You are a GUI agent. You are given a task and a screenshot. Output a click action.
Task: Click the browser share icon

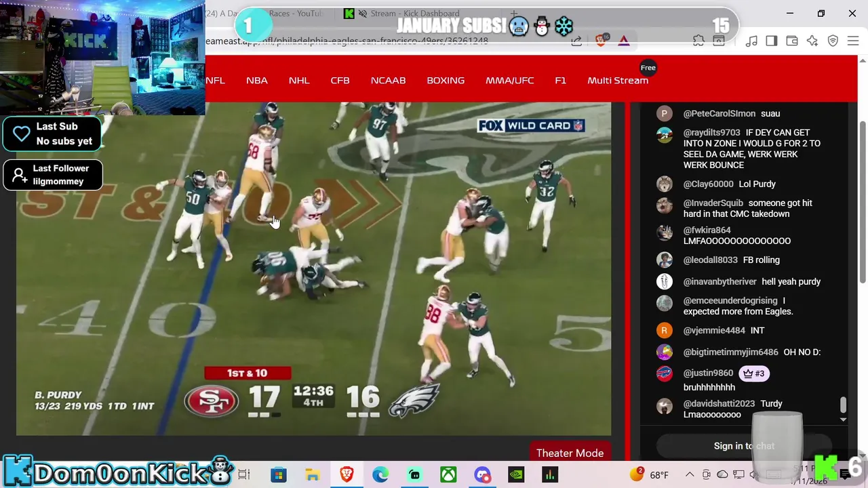(576, 41)
